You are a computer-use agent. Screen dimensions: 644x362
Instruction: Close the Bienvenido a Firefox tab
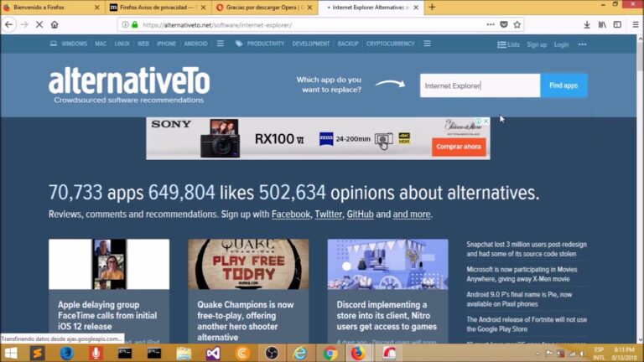point(97,8)
